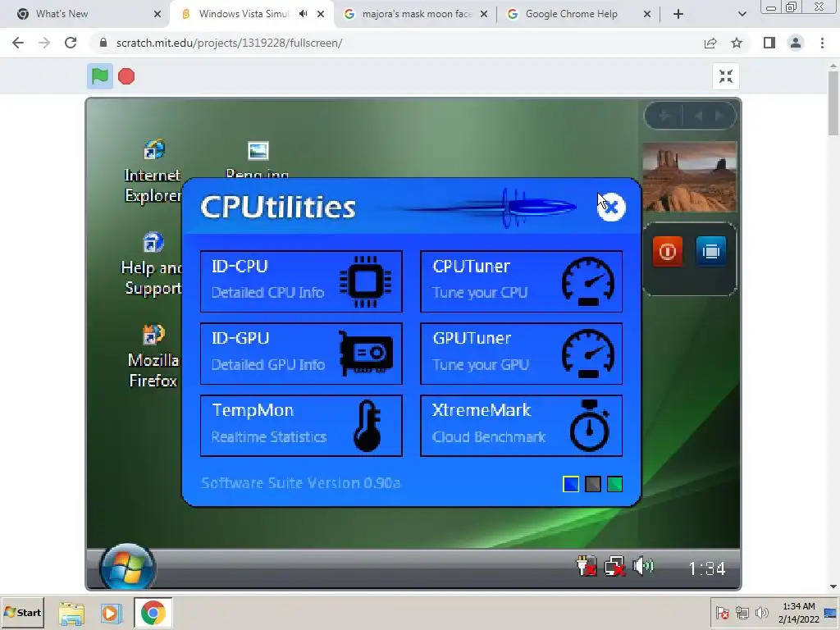Viewport: 840px width, 630px height.
Task: Mute the Windows Vista Simulator tab audio
Action: pos(304,14)
